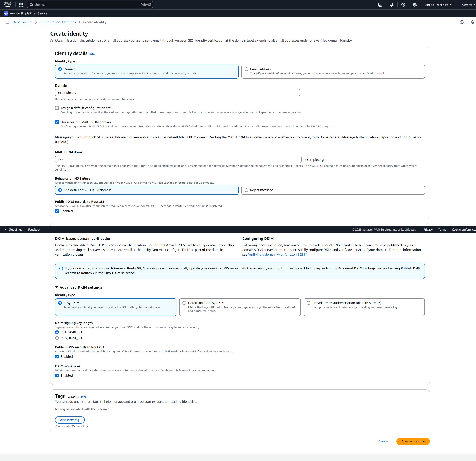Viewport: 476px width, 461px height.
Task: Check Assign a default configuration set
Action: pyautogui.click(x=57, y=108)
